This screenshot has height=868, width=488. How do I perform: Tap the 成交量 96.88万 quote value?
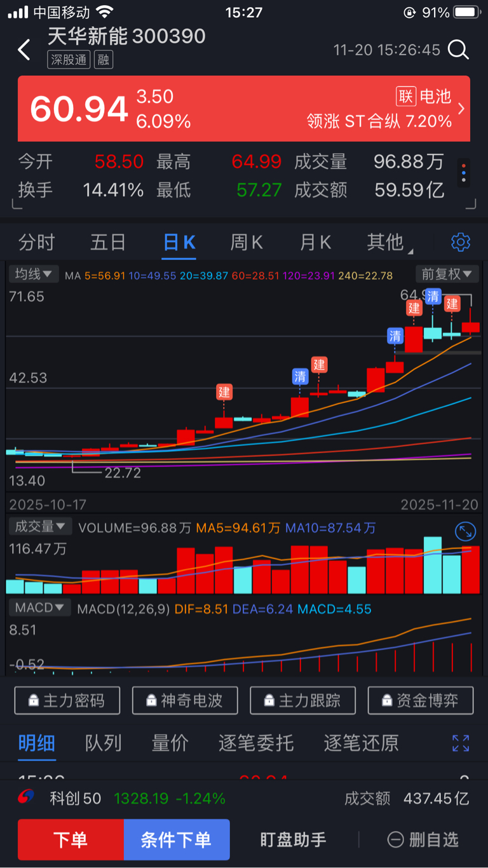(x=409, y=161)
